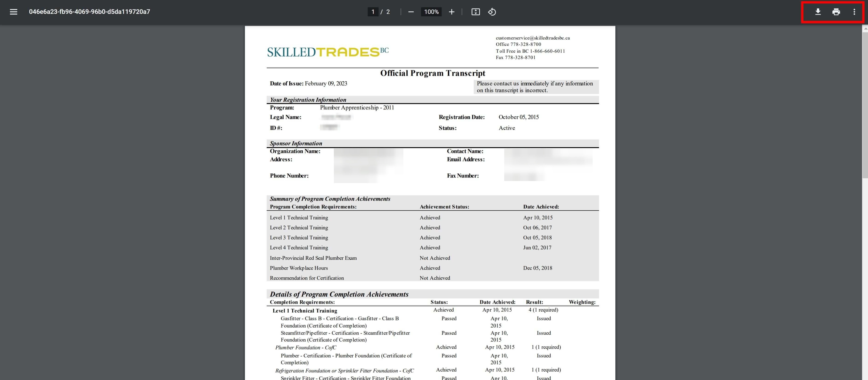This screenshot has width=868, height=380.
Task: Click the total page count number
Action: click(388, 12)
